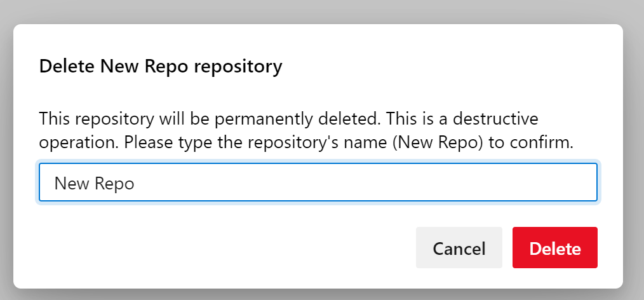644x300 pixels.
Task: Click the word "Delete" in the dialog heading
Action: click(67, 66)
